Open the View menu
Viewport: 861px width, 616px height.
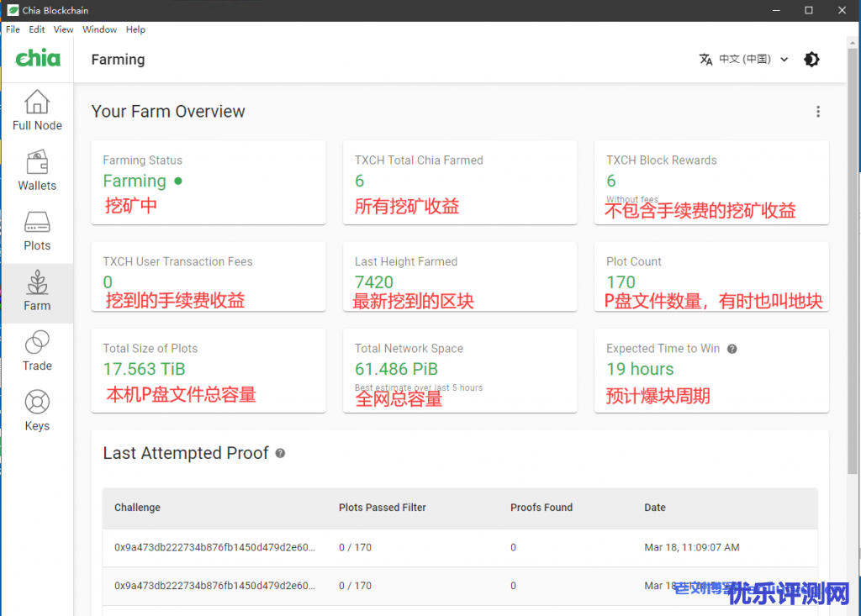point(63,29)
